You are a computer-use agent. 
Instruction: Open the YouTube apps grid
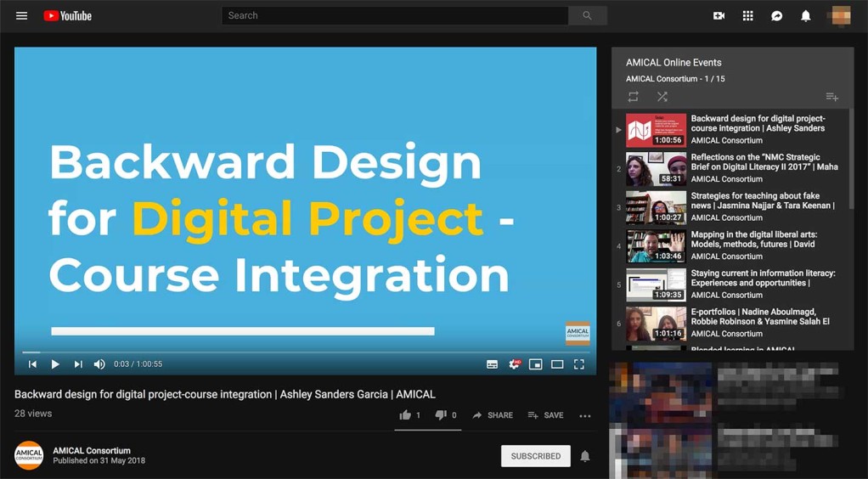747,15
